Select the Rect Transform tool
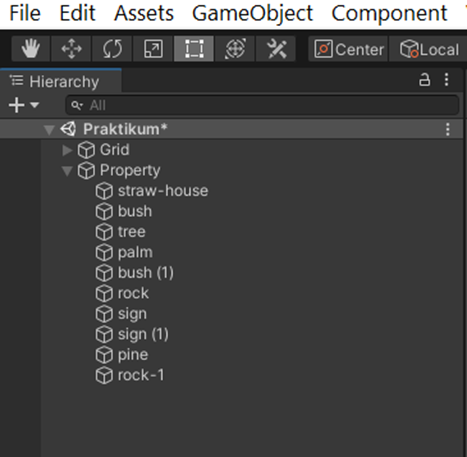467x457 pixels. pyautogui.click(x=194, y=49)
